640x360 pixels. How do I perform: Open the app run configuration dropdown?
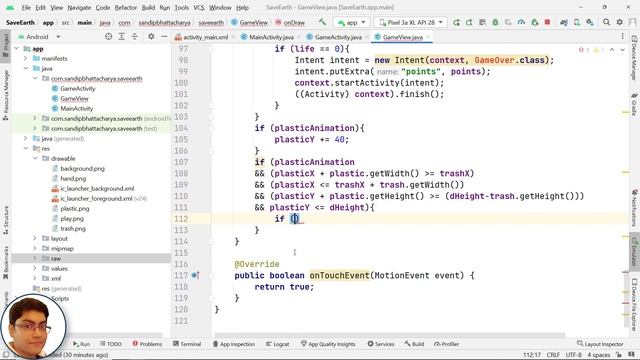point(351,22)
